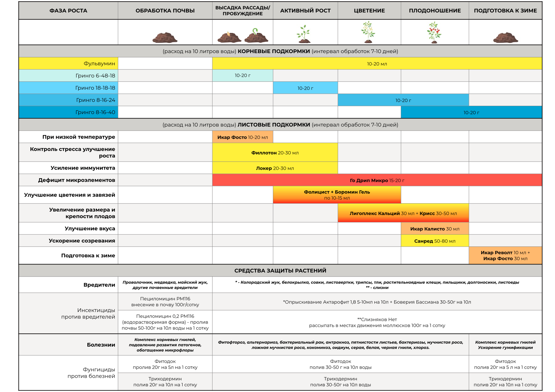Select the Вредители row label

68,285
